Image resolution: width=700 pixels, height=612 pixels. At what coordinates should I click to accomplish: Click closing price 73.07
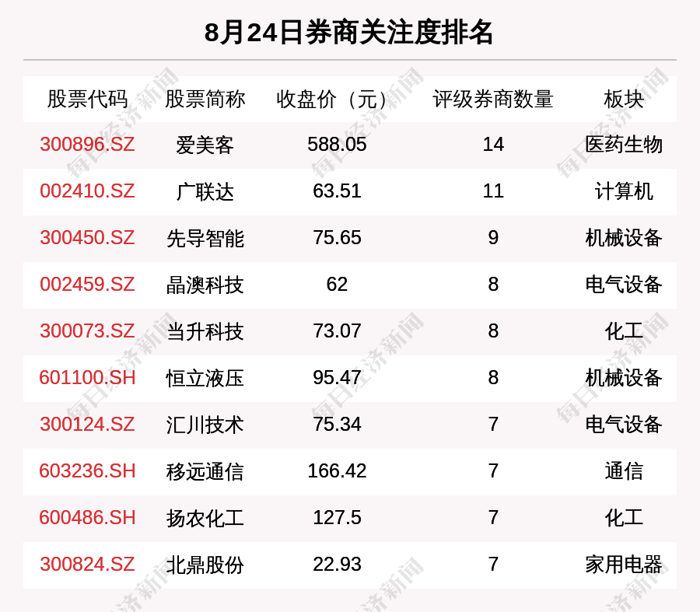(337, 331)
